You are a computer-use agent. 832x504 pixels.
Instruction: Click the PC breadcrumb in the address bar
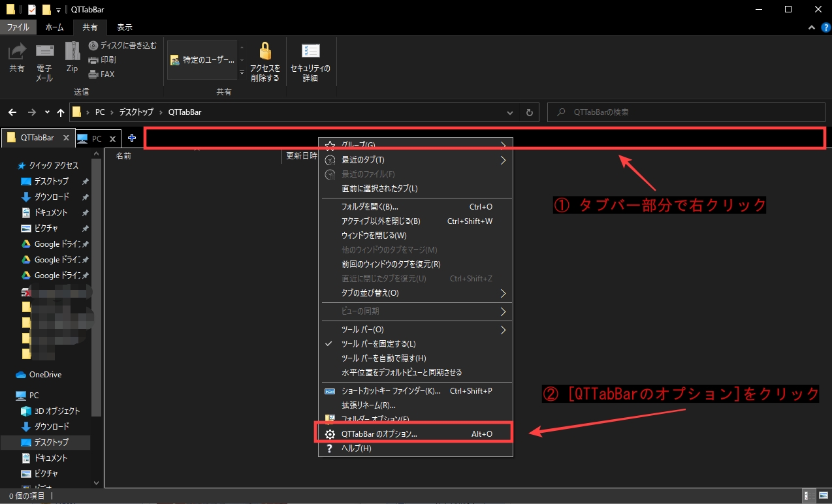coord(100,112)
